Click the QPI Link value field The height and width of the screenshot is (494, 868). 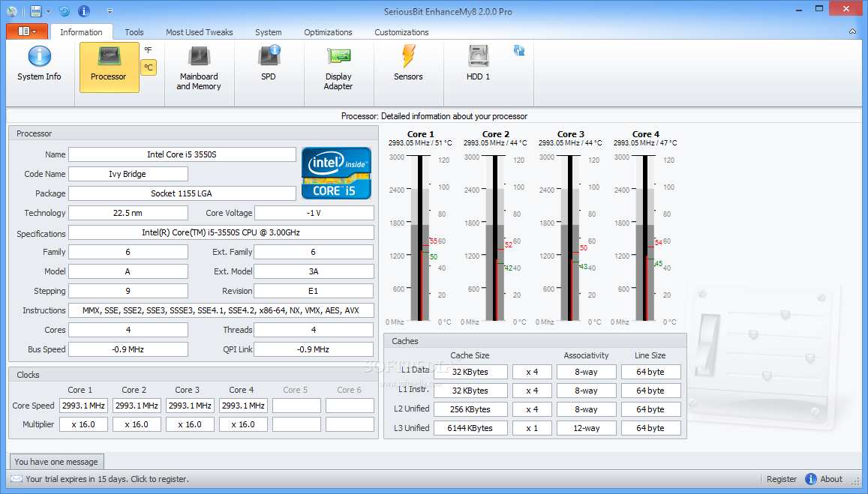point(314,349)
